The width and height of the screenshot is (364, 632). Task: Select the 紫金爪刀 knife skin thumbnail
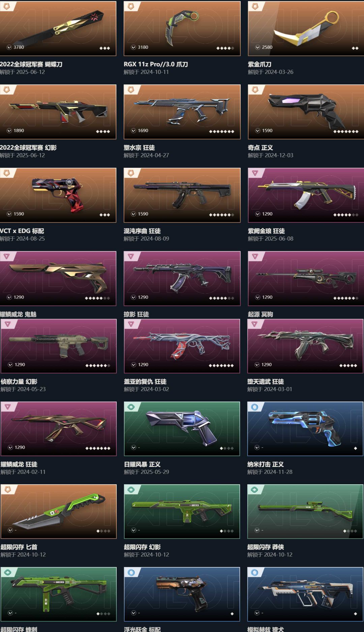[x=306, y=28]
